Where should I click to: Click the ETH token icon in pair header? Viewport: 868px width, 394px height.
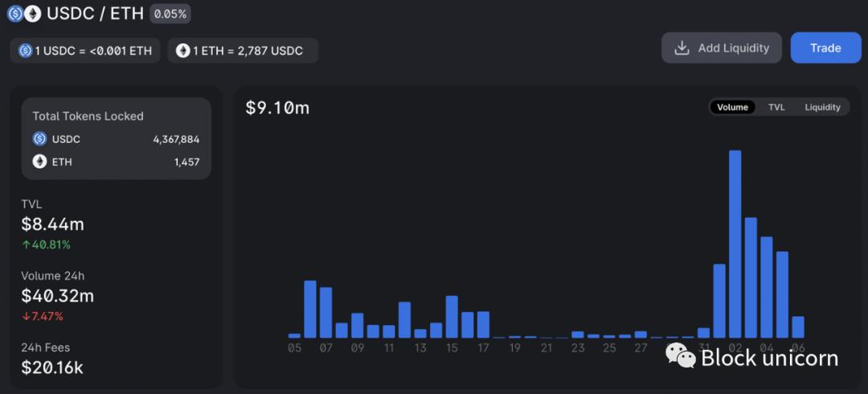point(32,14)
